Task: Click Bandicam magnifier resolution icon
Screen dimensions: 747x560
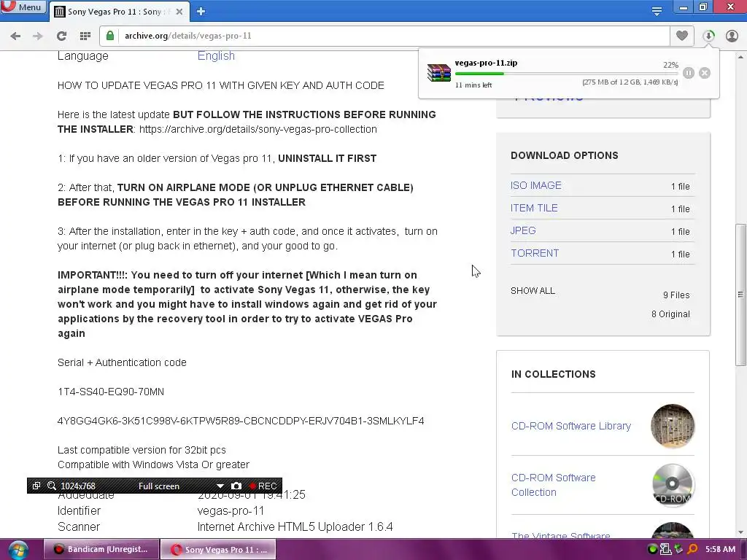Action: (52, 486)
